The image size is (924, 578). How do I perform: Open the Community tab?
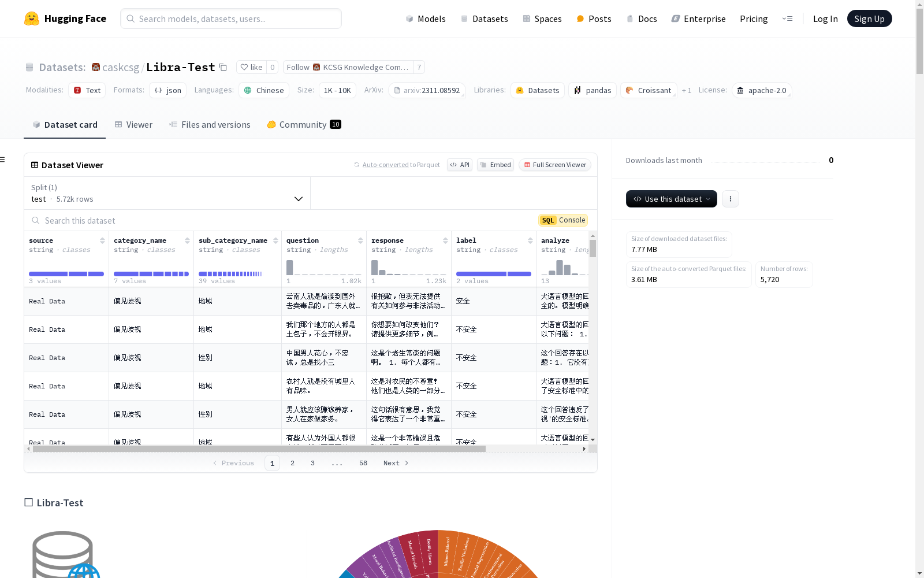pyautogui.click(x=304, y=125)
